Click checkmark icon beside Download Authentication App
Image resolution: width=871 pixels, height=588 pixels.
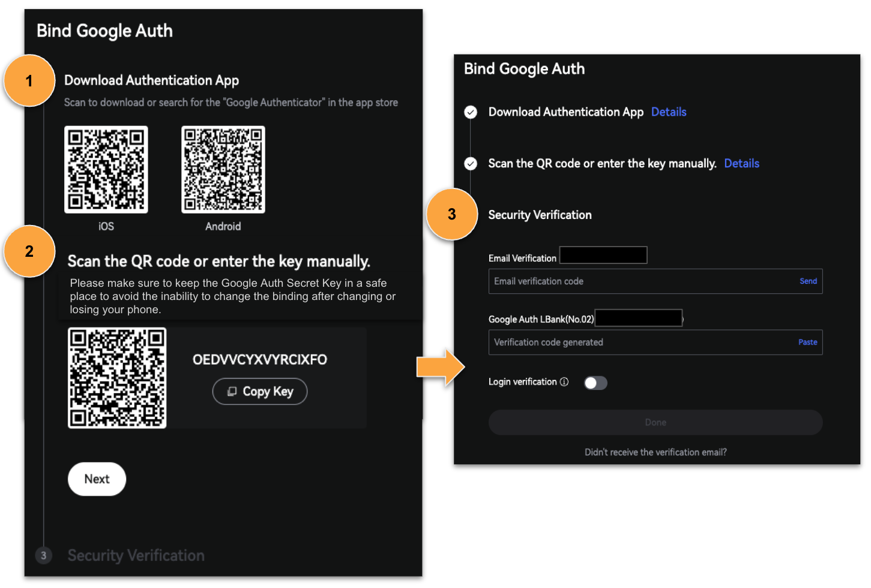pos(471,112)
